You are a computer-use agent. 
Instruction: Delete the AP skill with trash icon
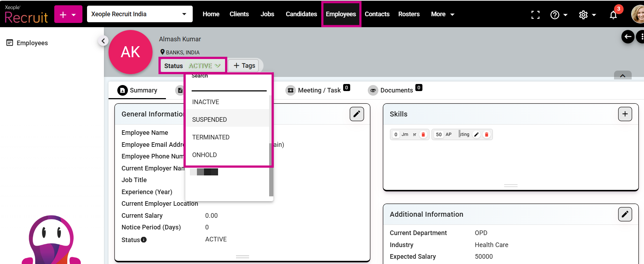click(x=487, y=134)
